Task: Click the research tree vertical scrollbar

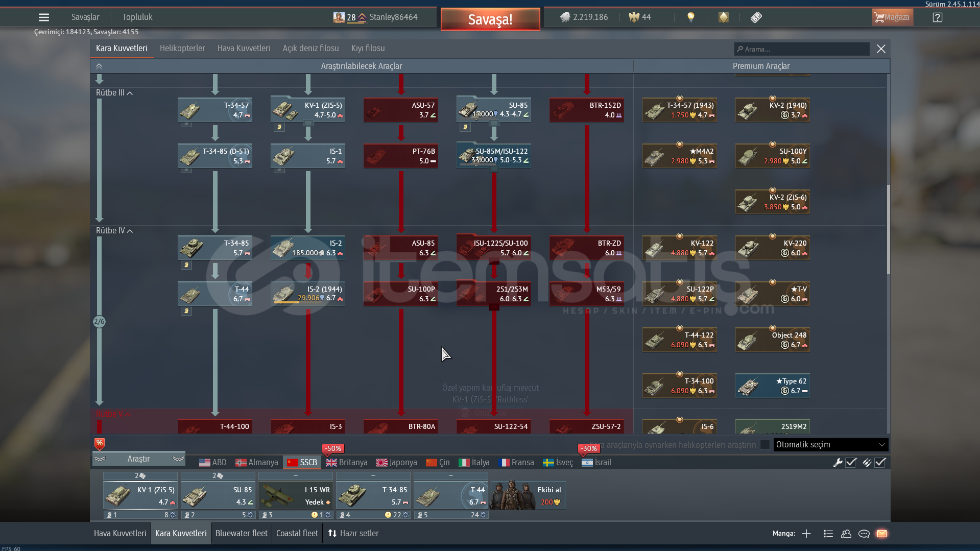Action: 888,229
